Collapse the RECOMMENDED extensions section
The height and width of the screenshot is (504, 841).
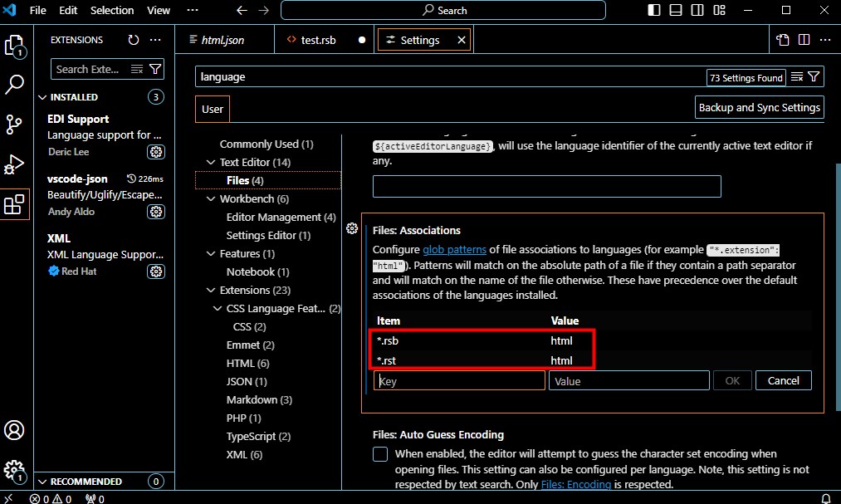(42, 482)
